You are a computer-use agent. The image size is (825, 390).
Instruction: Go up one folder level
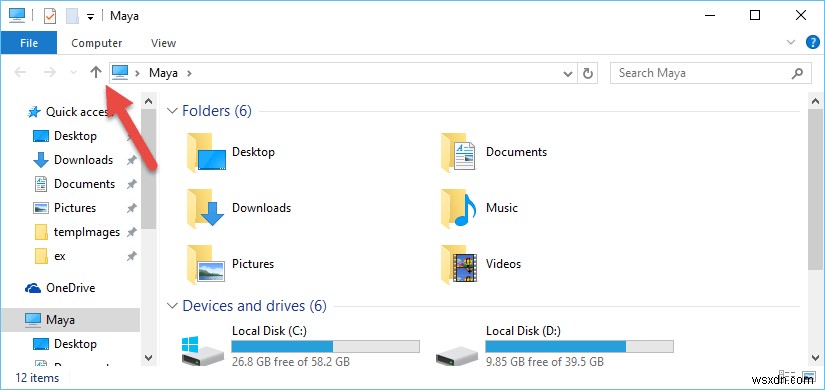[x=95, y=73]
